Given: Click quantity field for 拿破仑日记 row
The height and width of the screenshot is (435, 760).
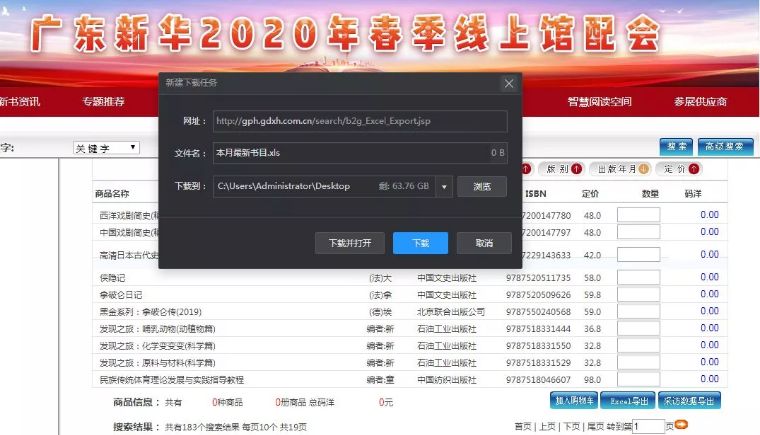Looking at the screenshot, I should tap(638, 294).
